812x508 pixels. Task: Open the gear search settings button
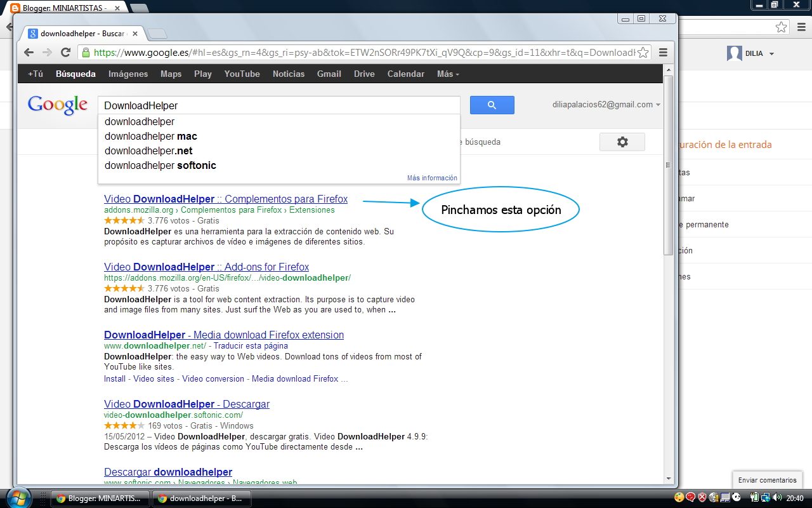click(x=622, y=142)
